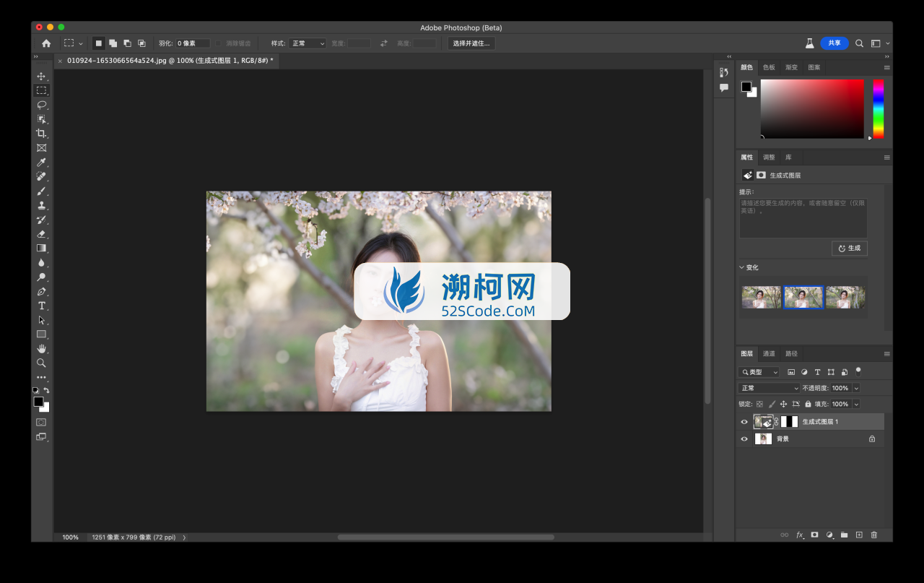The height and width of the screenshot is (583, 924).
Task: Open 不透明度 opacity dropdown arrow
Action: click(856, 389)
